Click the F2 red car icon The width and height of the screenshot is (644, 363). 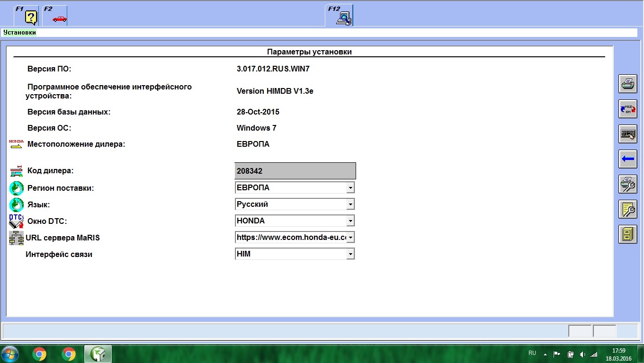[55, 16]
